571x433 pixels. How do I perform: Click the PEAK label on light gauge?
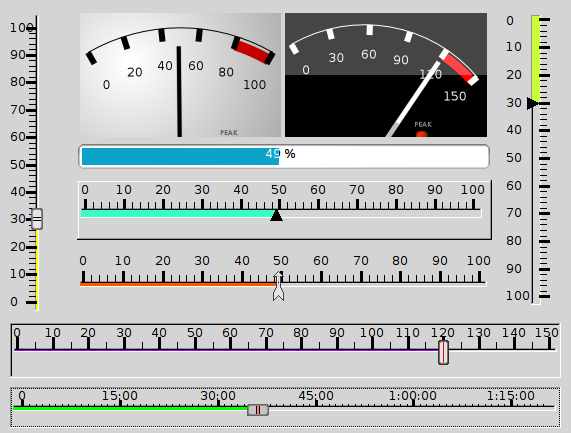click(x=229, y=133)
